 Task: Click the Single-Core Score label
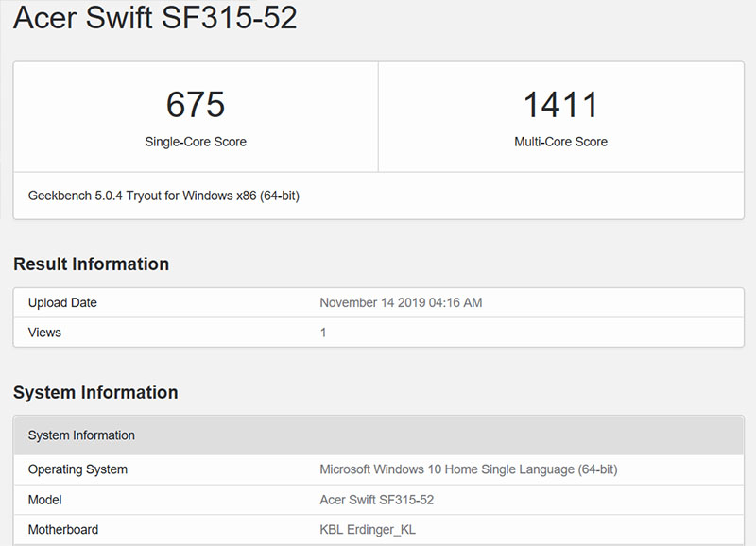click(196, 142)
